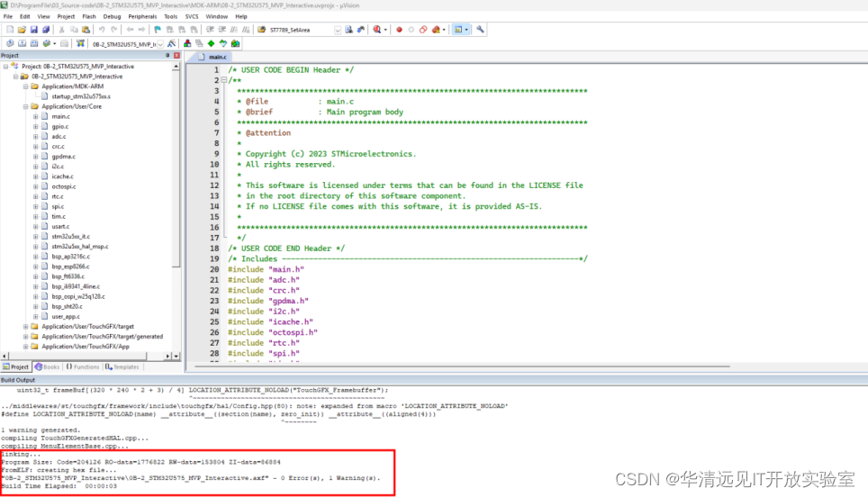Launch the Pack Installer
The image size is (868, 497).
(x=235, y=43)
